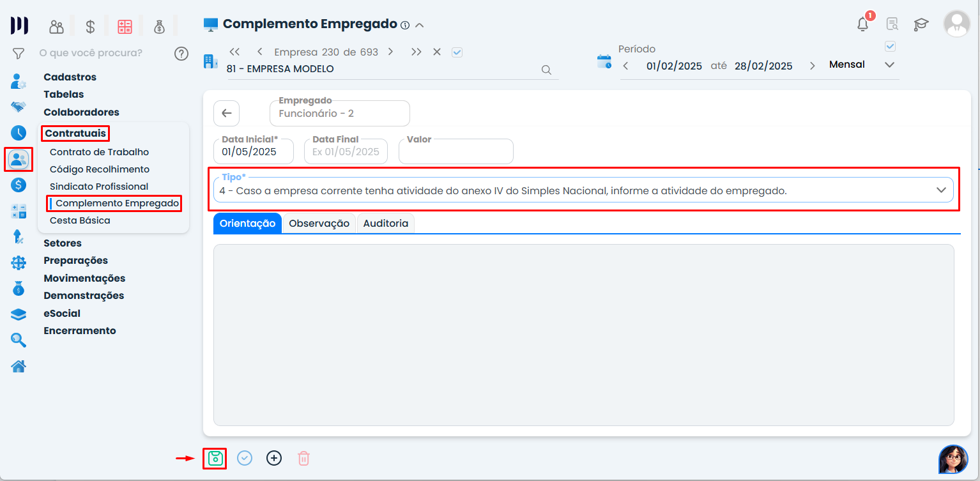Viewport: 980px width, 481px height.
Task: Expand the Tabelas menu
Action: coord(64,95)
